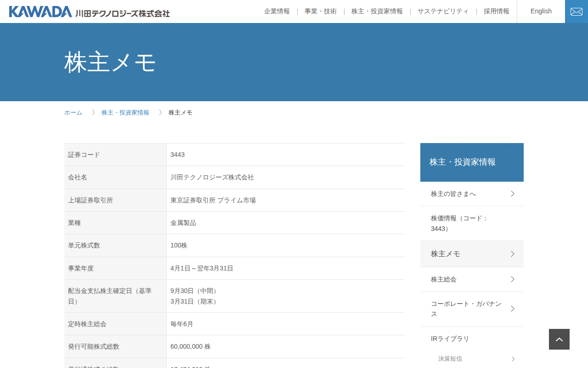Click the 金属製品 value

(x=183, y=223)
